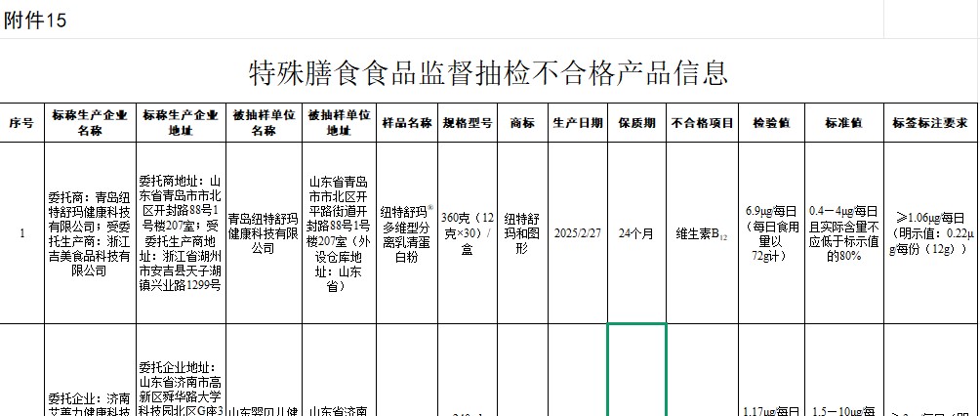The width and height of the screenshot is (980, 416).
Task: Select the '24个月' shelf life cell
Action: (x=636, y=233)
